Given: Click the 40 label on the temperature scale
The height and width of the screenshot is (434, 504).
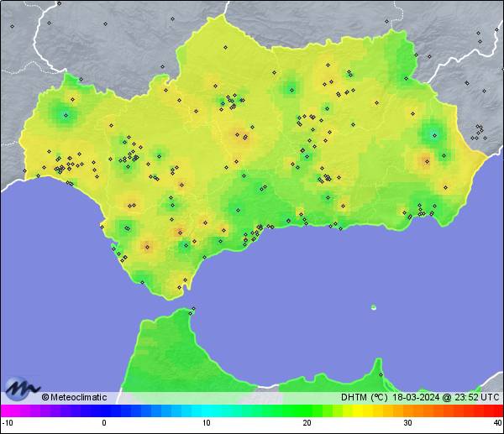Looking at the screenshot, I should tap(498, 422).
